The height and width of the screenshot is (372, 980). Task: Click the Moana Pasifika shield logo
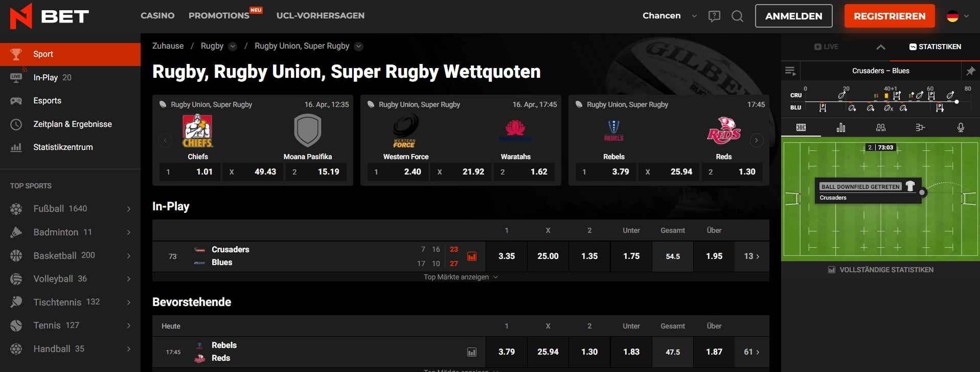tap(308, 130)
